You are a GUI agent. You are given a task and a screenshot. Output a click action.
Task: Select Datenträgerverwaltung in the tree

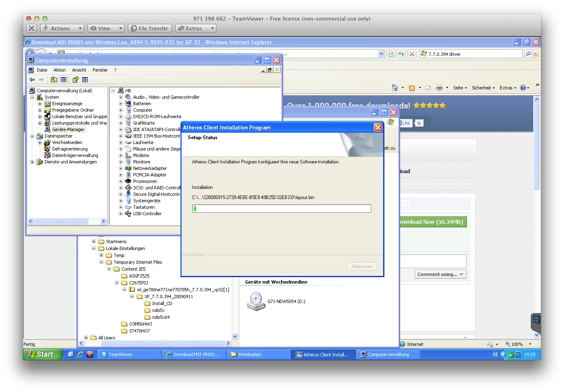(75, 155)
